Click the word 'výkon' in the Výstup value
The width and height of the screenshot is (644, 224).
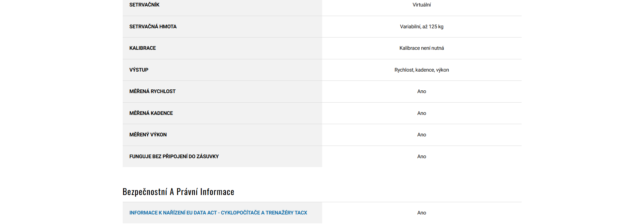(443, 70)
